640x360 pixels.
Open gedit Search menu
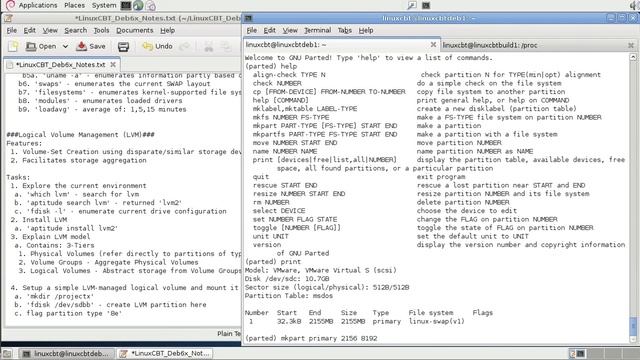76,30
